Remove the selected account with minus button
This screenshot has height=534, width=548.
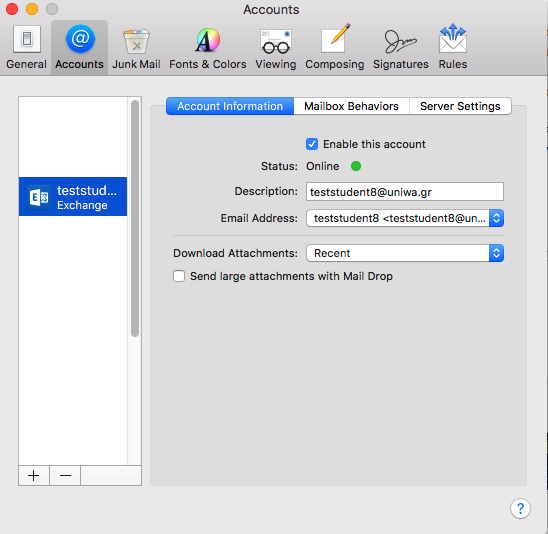click(65, 475)
